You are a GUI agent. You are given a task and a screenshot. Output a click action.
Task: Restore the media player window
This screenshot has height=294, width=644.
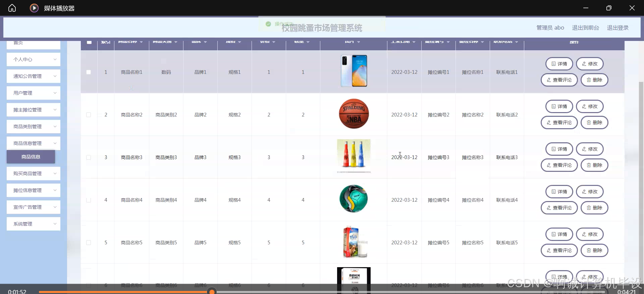pos(609,8)
